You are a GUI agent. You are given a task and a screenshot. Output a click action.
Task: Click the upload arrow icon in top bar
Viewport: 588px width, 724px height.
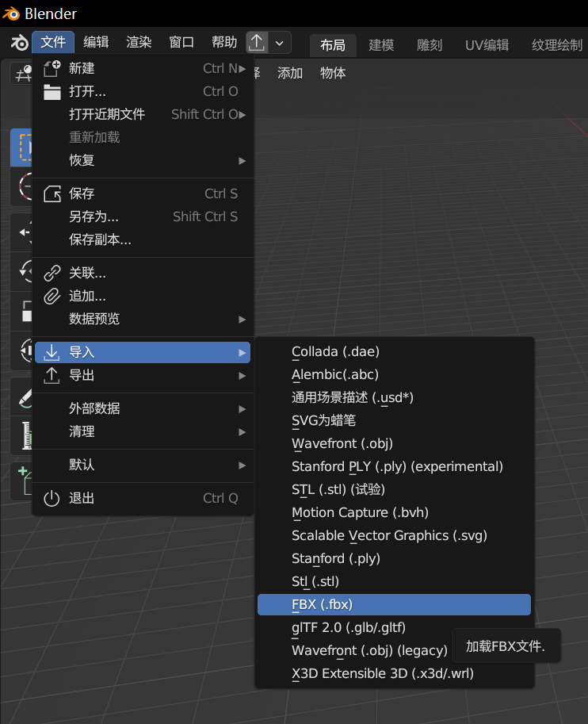click(x=257, y=43)
